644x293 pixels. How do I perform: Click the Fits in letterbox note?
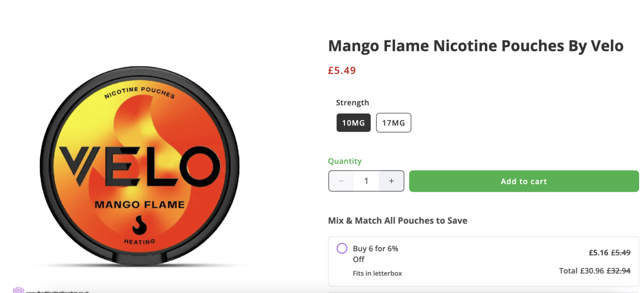pyautogui.click(x=377, y=273)
